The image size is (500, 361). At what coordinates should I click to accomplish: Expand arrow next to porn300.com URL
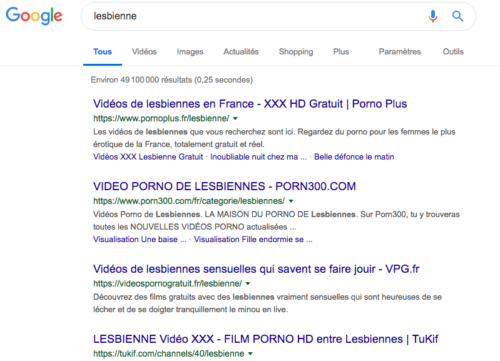tap(291, 201)
